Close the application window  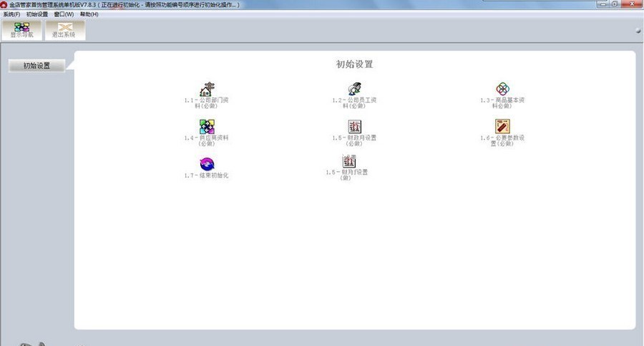click(x=633, y=4)
